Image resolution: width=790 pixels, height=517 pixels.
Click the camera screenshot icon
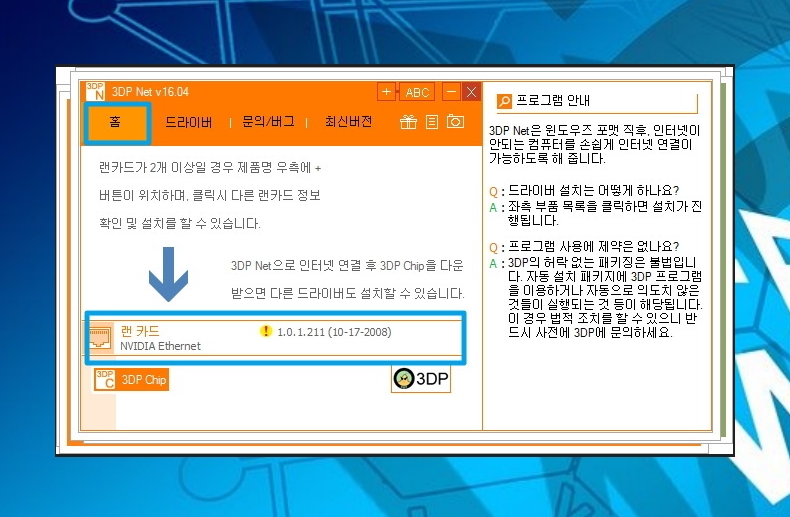[455, 121]
